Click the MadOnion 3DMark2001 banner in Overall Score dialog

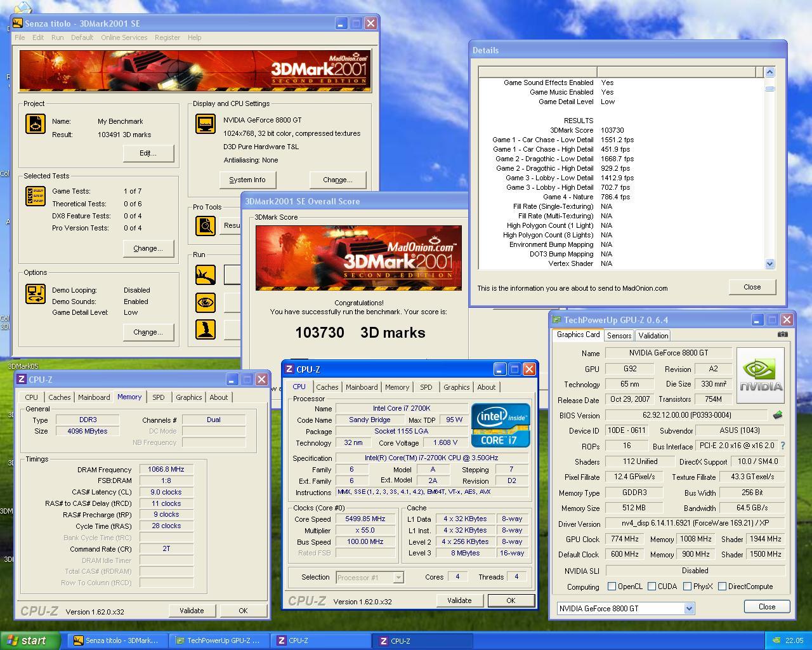click(x=359, y=258)
